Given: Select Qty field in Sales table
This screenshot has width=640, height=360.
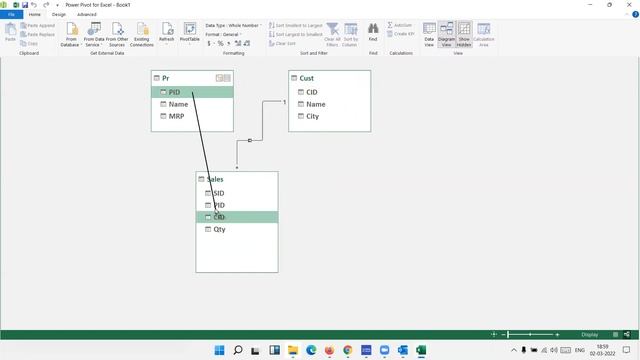Looking at the screenshot, I should 237,229.
